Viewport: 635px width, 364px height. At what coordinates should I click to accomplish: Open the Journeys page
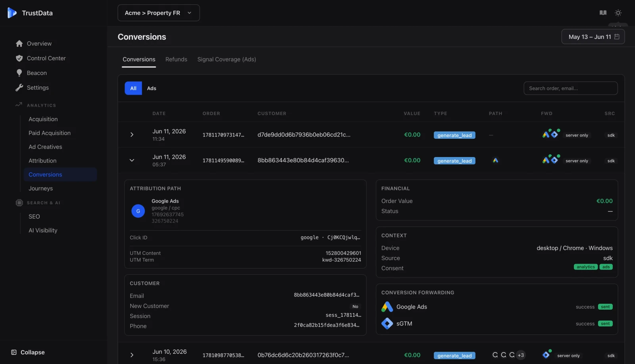pos(40,189)
